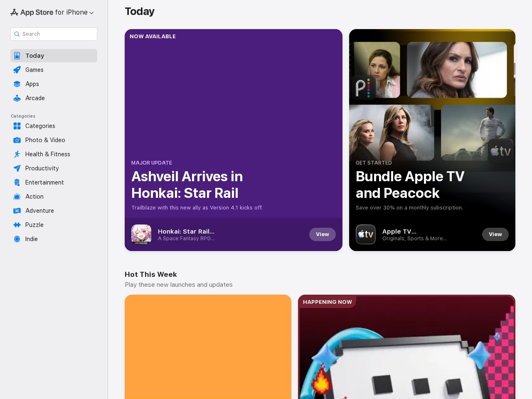Select the Apps layers icon
Viewport: 532px width, 399px height.
(17, 84)
